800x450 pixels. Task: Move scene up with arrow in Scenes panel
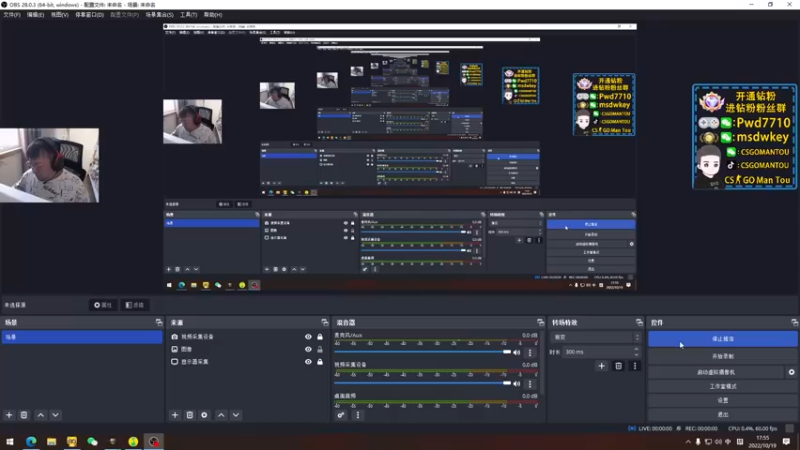point(41,415)
